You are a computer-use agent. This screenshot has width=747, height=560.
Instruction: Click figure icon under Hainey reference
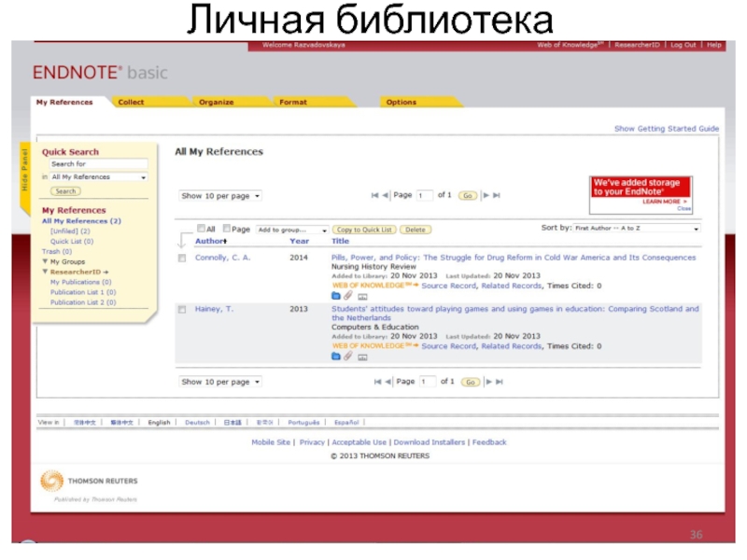(x=362, y=357)
